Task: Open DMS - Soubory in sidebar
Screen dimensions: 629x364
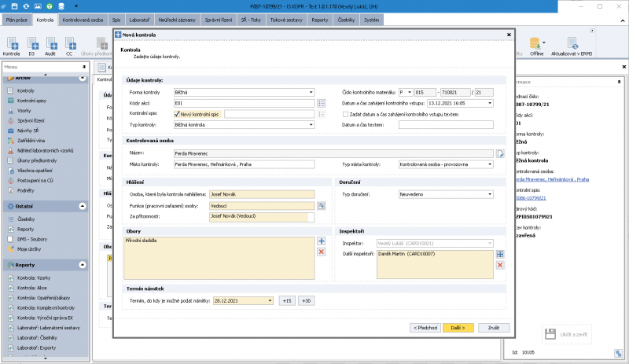Action: (x=32, y=239)
